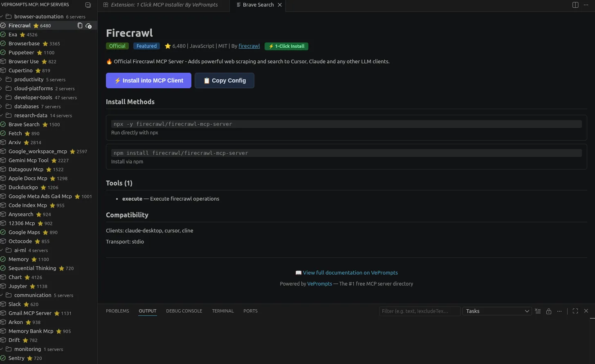The width and height of the screenshot is (595, 364).
Task: Collapse the communication folder
Action: 49,295
